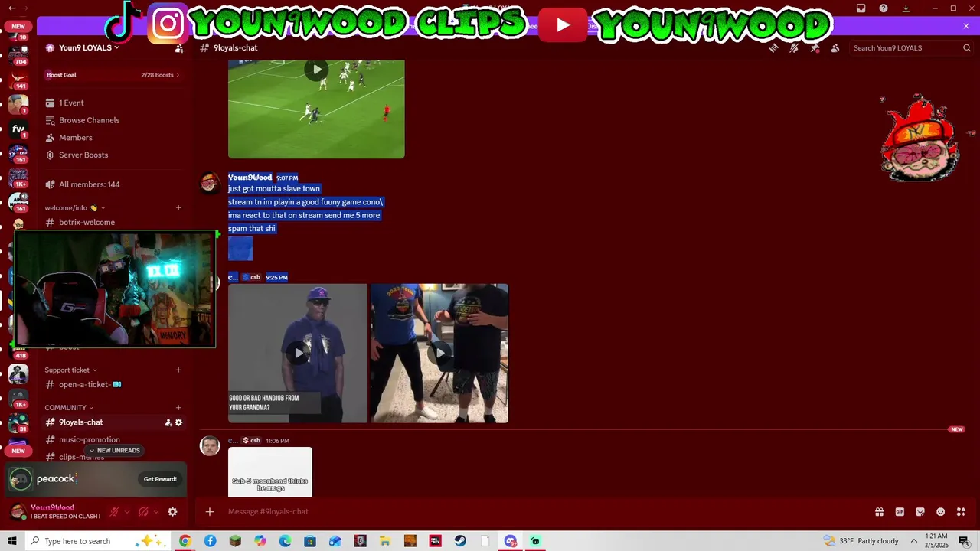The height and width of the screenshot is (551, 980).
Task: Open the Discord help icon
Action: (884, 8)
